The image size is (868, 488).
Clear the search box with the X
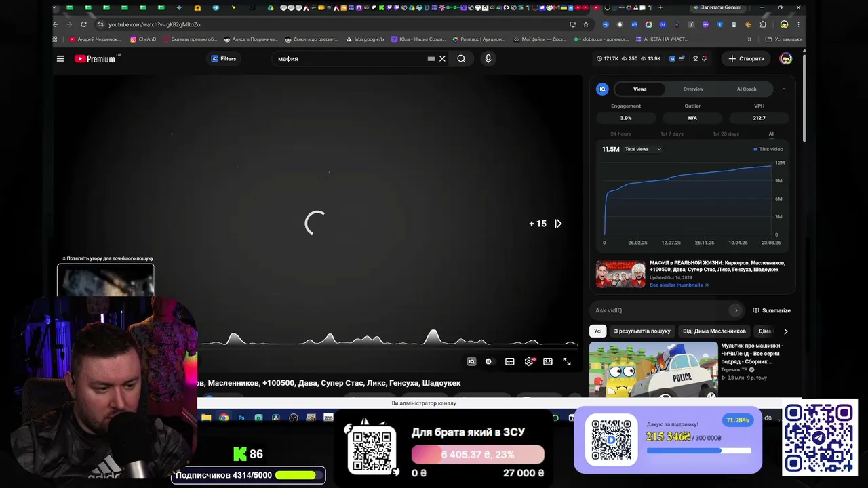[442, 59]
